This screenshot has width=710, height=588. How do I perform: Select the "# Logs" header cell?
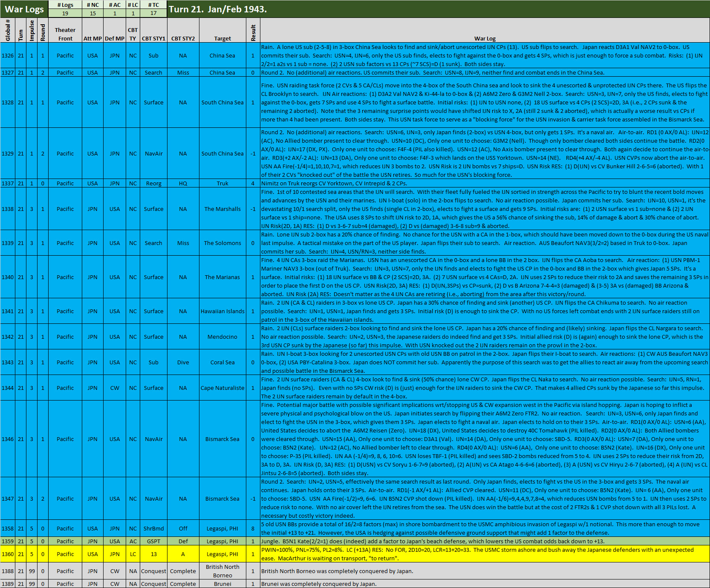click(65, 5)
